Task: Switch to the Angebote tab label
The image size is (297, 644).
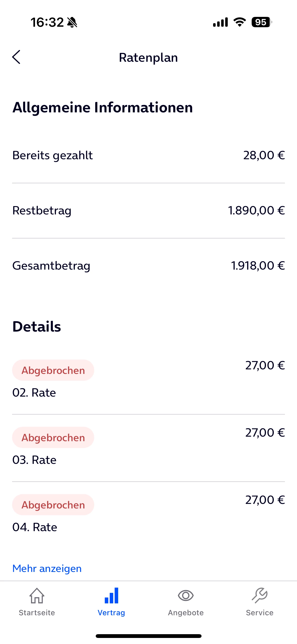Action: tap(186, 613)
